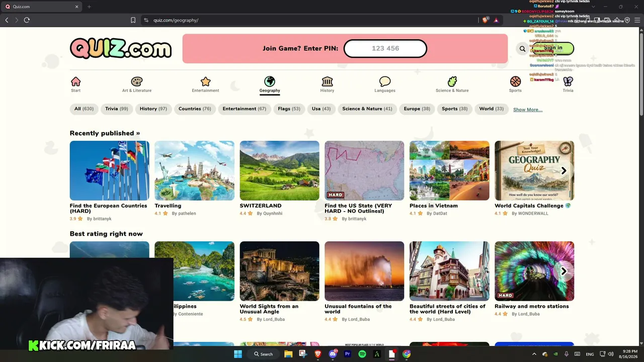Open Unusual fountains of the world thumbnail

tap(364, 271)
